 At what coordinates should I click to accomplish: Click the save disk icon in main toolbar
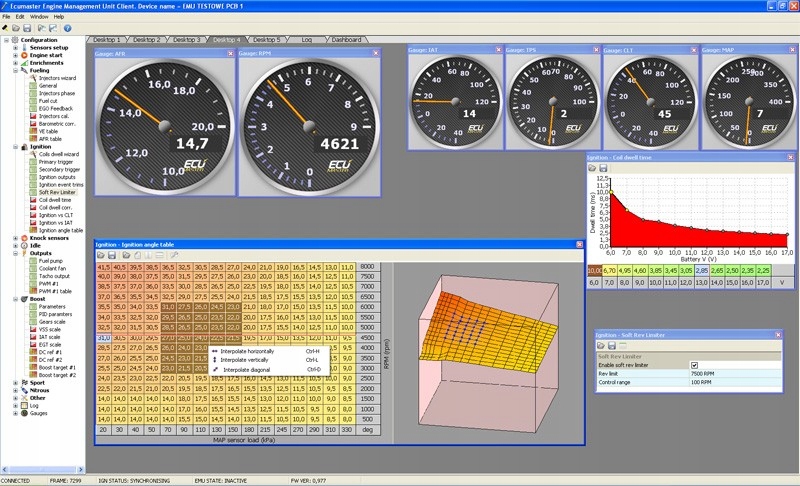point(26,28)
